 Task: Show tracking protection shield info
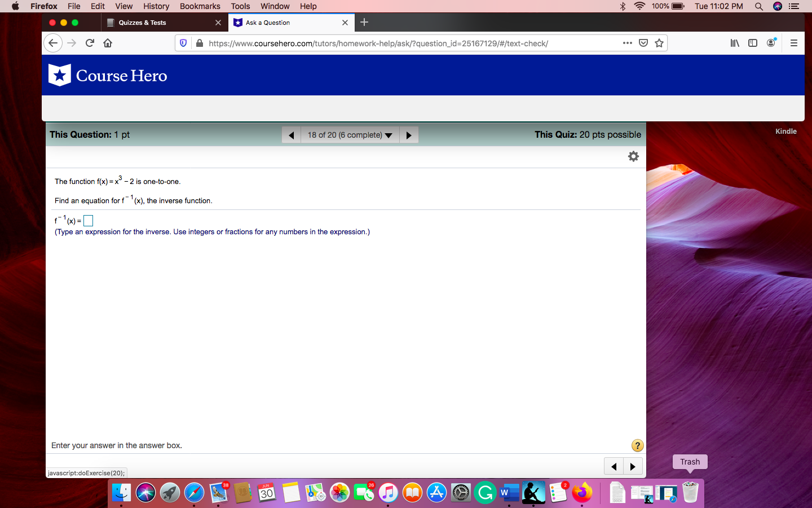point(183,43)
